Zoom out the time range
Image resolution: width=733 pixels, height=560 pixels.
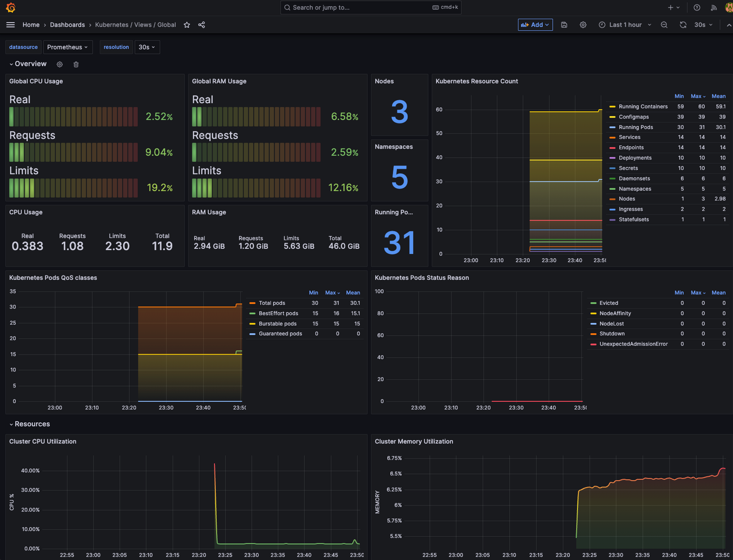coord(664,25)
